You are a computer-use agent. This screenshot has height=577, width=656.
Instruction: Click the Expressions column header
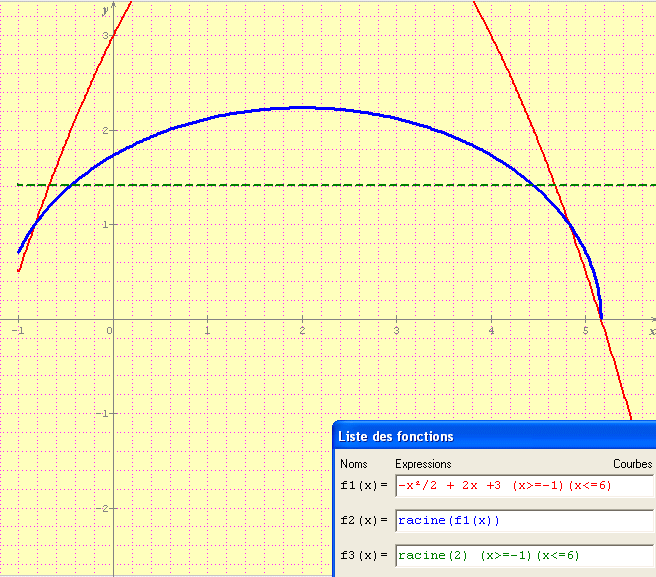423,464
